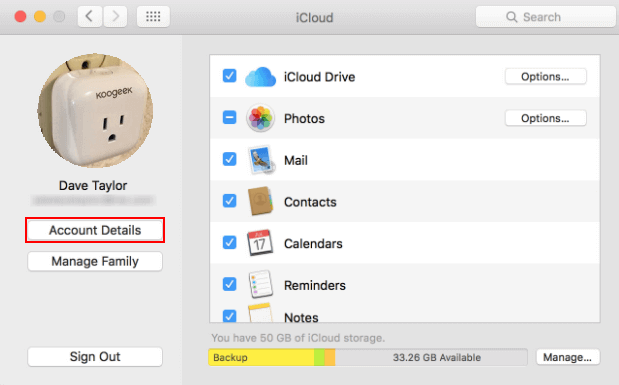The width and height of the screenshot is (619, 385).
Task: Click the Notes label
Action: point(301,317)
